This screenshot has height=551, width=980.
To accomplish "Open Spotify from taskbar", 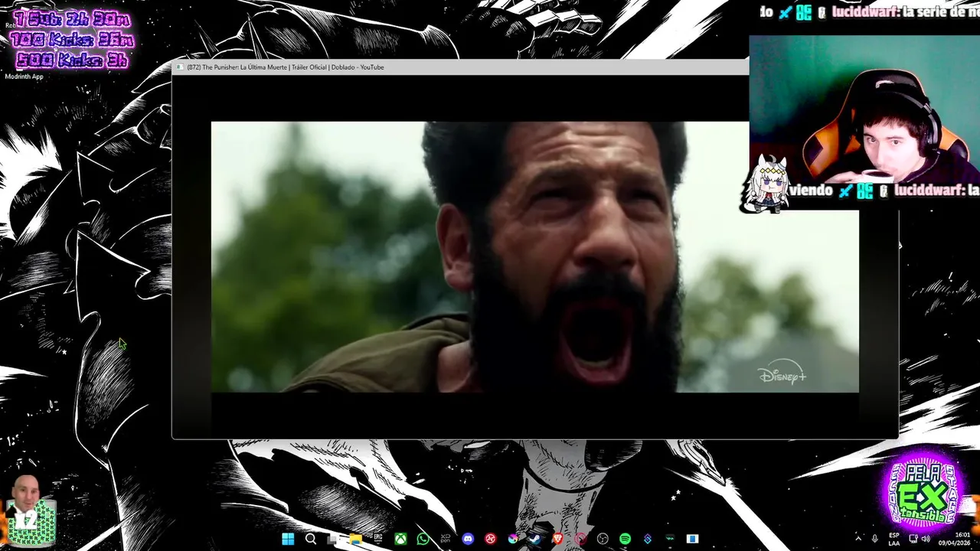I will tap(625, 539).
